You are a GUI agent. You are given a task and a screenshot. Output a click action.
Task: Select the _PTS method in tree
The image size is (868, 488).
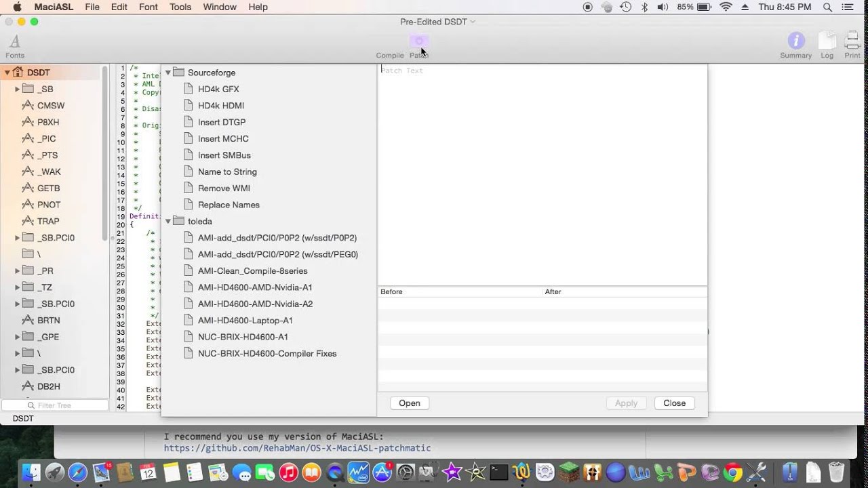pos(47,155)
